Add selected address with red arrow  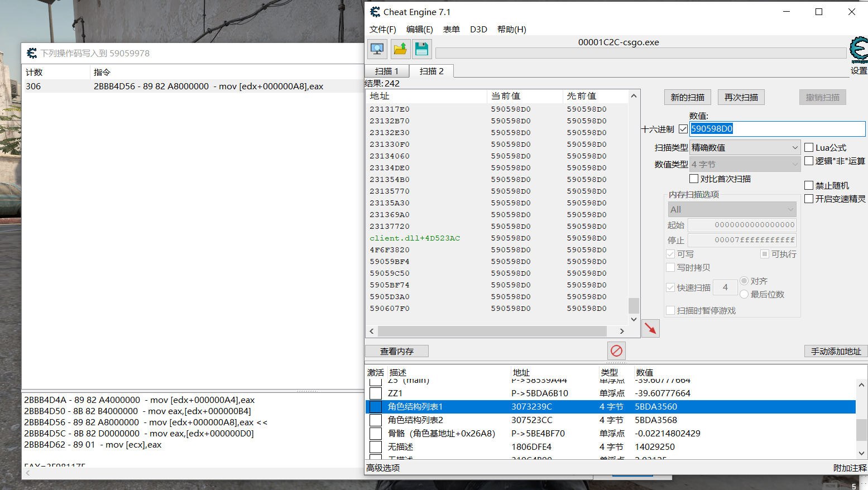click(x=650, y=328)
